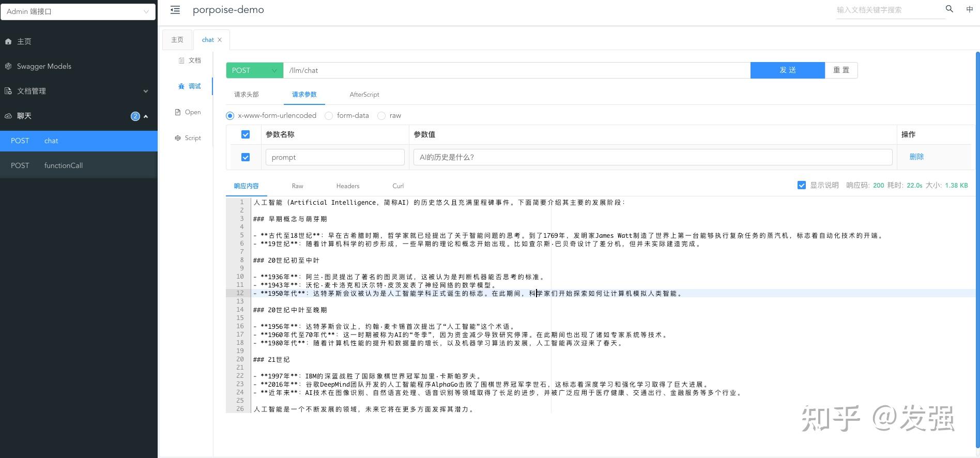980x458 pixels.
Task: Click the 文档管理 icon in sidebar
Action: pyautogui.click(x=8, y=91)
